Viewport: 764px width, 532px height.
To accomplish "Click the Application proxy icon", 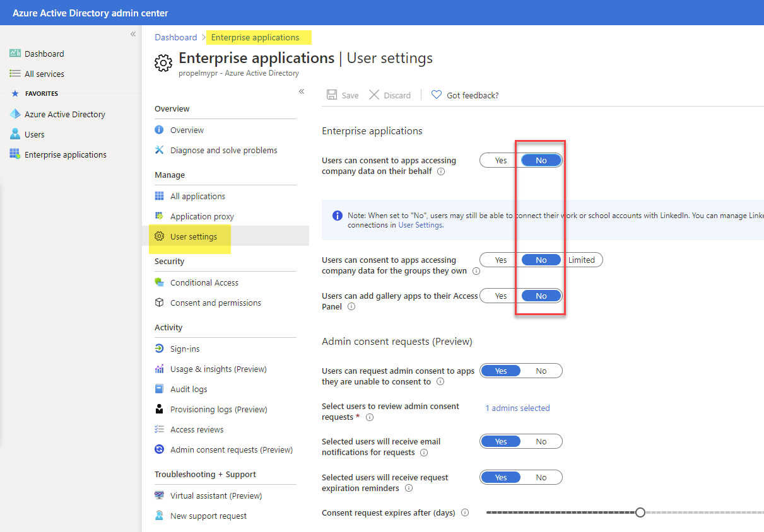I will click(159, 216).
